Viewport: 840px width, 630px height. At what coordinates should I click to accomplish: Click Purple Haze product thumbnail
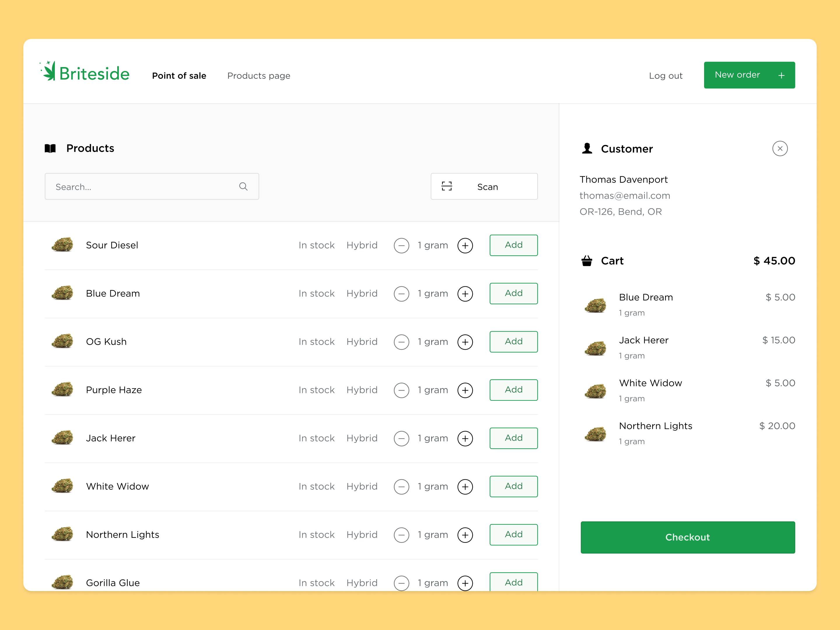click(62, 389)
